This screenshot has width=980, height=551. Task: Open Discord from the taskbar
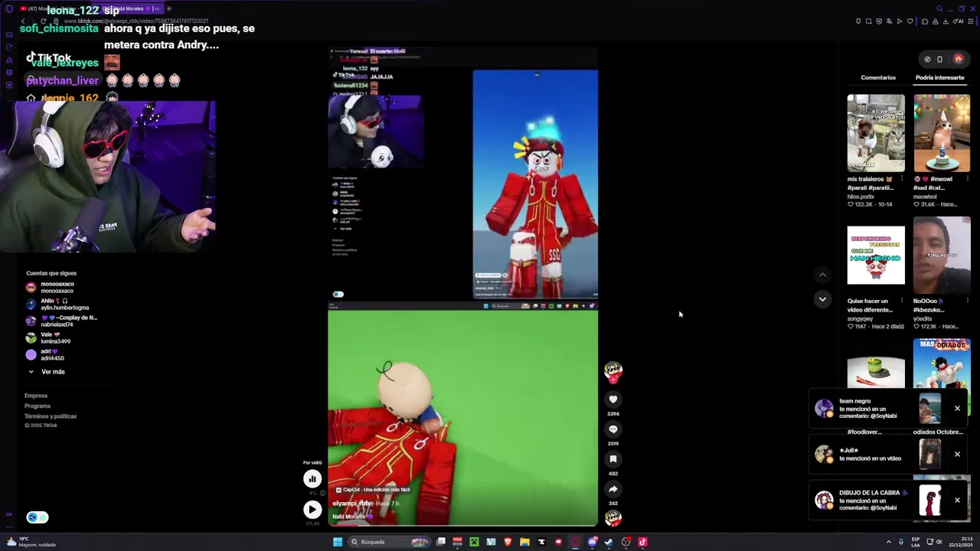(x=592, y=542)
